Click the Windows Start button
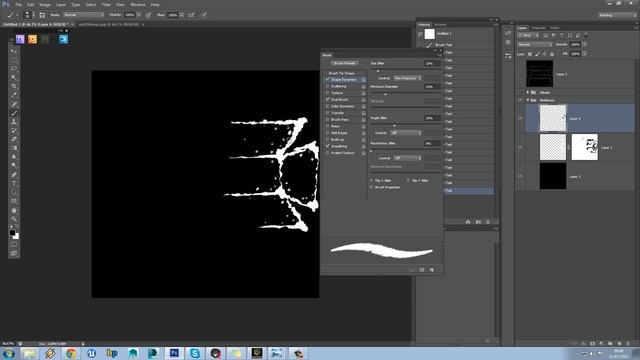The height and width of the screenshot is (360, 640). coord(9,353)
